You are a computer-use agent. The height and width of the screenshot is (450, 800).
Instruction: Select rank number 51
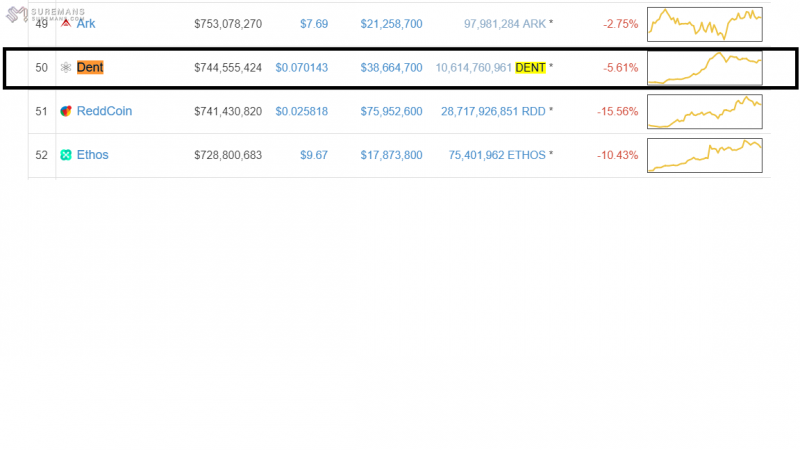coord(41,112)
